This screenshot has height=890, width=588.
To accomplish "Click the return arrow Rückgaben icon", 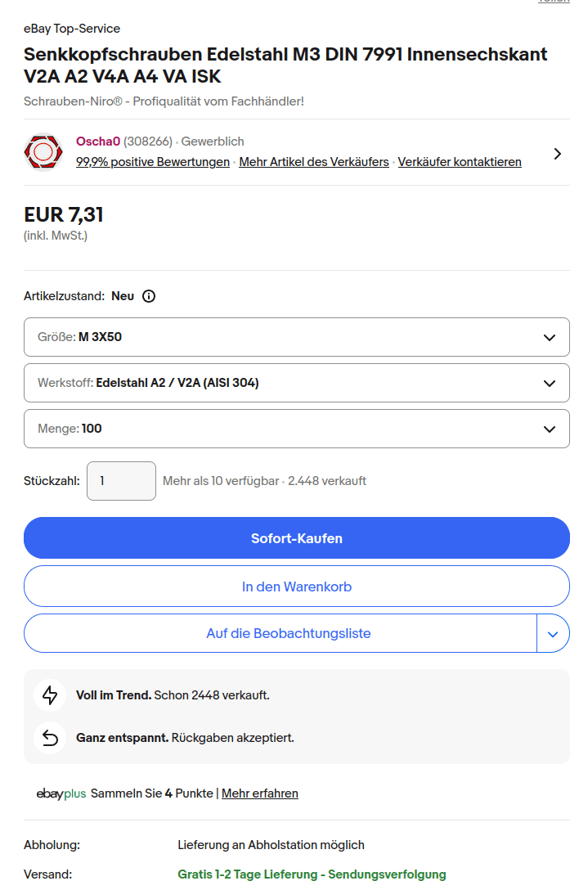I will (x=50, y=738).
